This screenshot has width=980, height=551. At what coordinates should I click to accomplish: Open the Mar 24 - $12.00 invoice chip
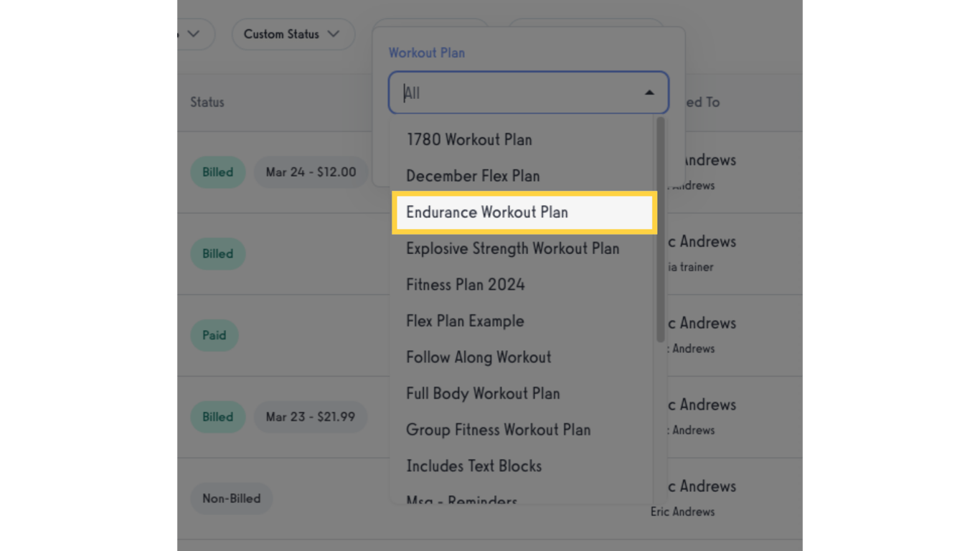pyautogui.click(x=311, y=171)
